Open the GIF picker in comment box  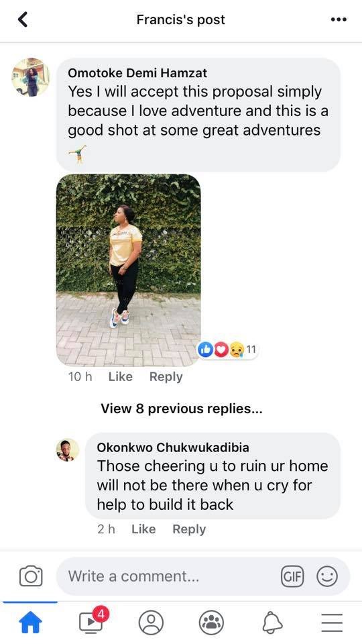tap(292, 576)
